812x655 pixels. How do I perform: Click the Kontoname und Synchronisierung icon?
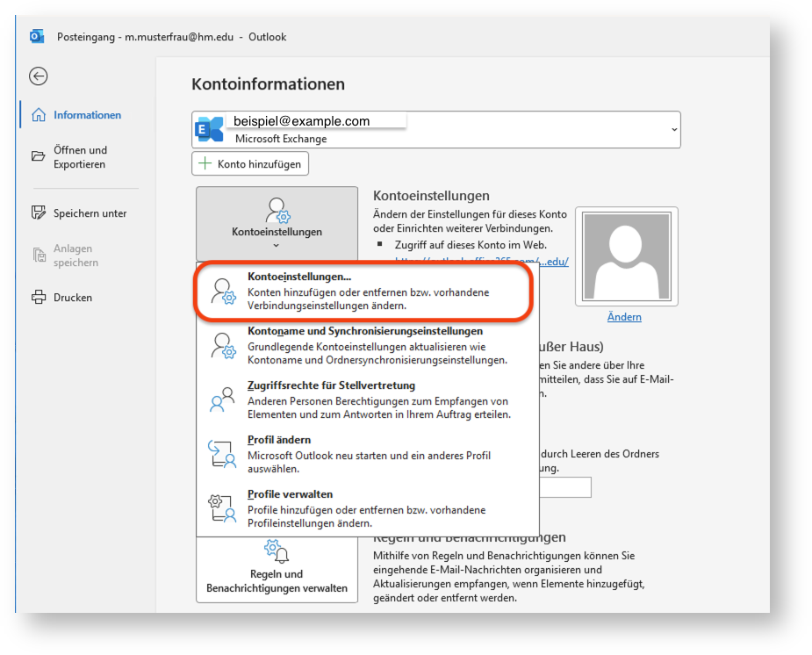(223, 346)
